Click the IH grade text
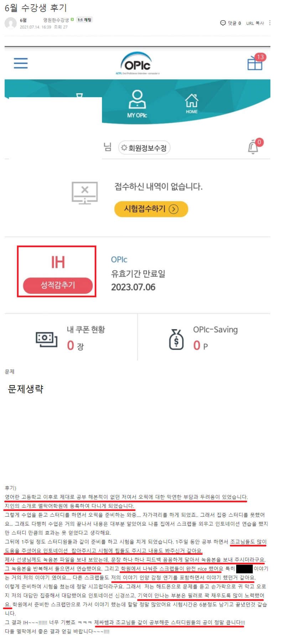 click(x=58, y=262)
